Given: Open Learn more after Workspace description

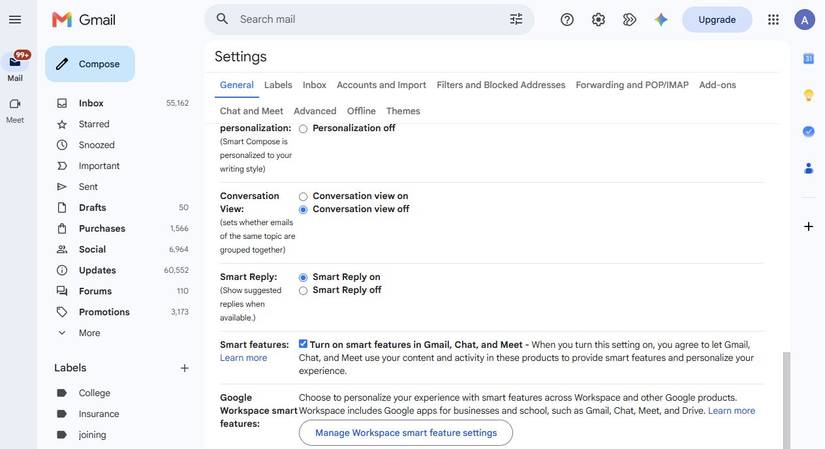Looking at the screenshot, I should [x=731, y=411].
